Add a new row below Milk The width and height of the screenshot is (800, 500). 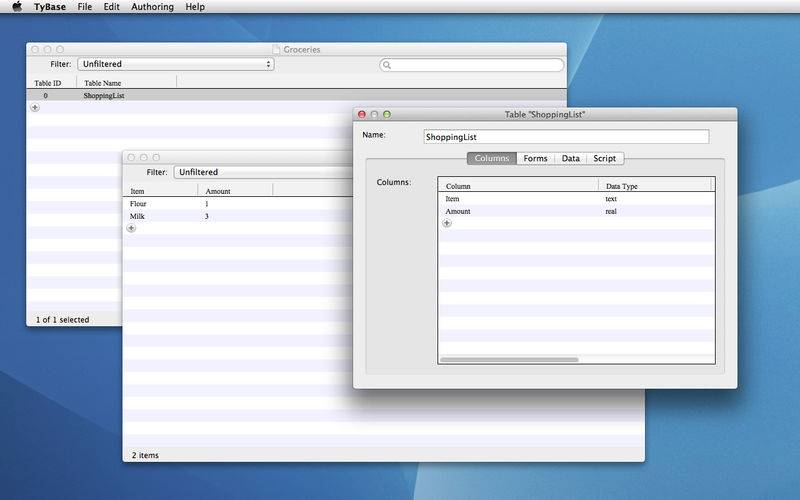tap(131, 228)
